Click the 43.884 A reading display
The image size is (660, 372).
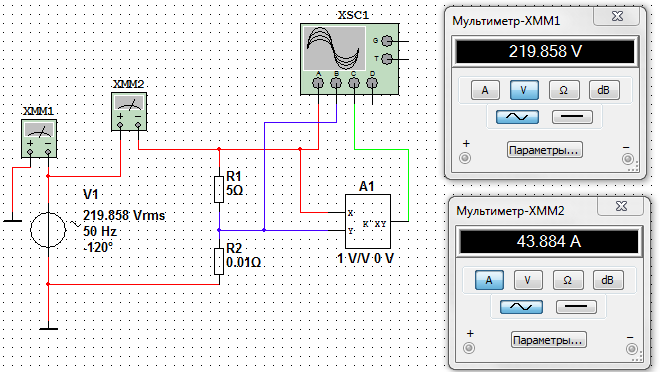[x=549, y=242]
